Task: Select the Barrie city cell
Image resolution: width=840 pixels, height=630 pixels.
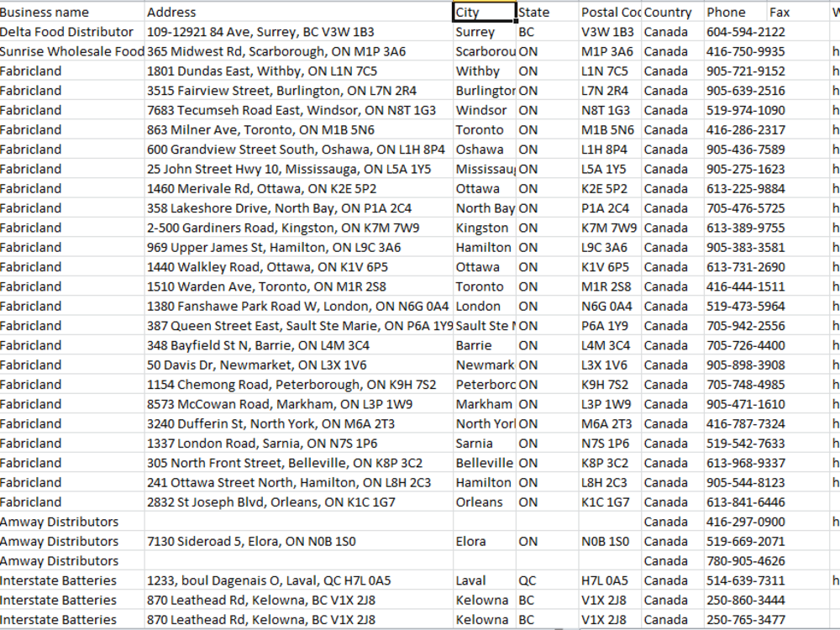Action: tap(485, 345)
